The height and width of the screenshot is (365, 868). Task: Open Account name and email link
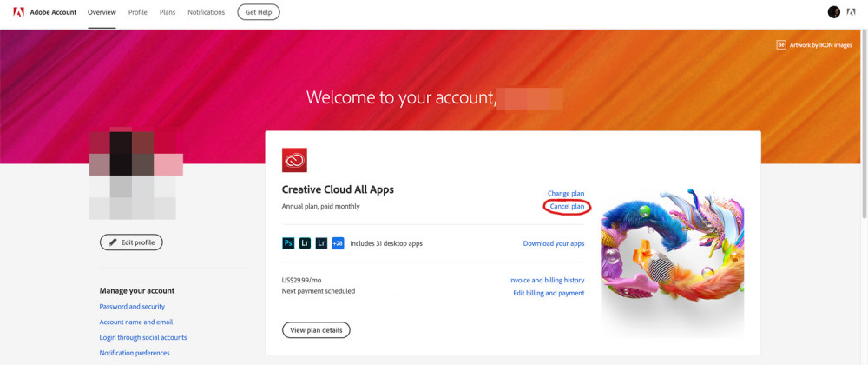click(136, 322)
